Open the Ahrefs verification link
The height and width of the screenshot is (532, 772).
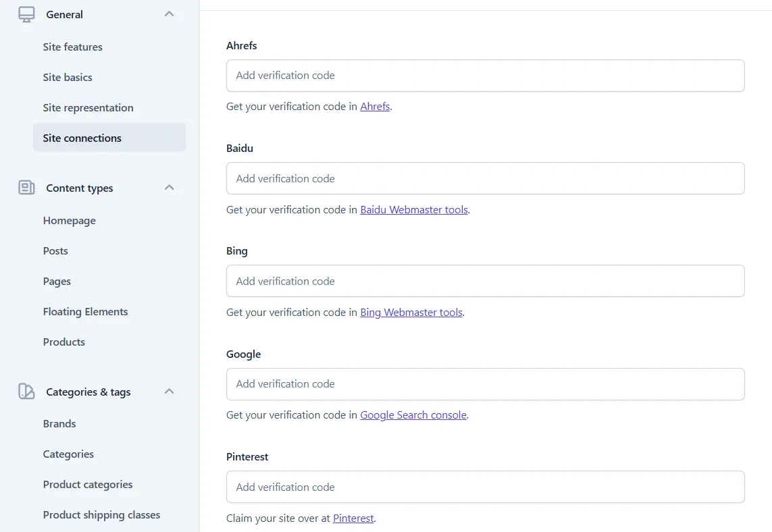click(375, 106)
